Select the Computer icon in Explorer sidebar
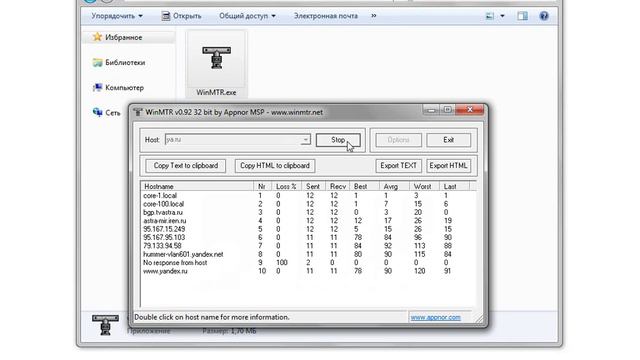The image size is (640, 360). pos(97,87)
